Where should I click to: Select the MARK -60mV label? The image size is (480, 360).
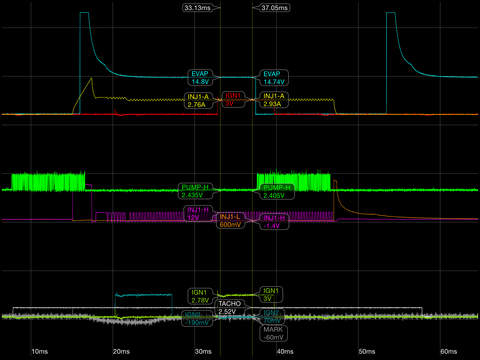[273, 333]
